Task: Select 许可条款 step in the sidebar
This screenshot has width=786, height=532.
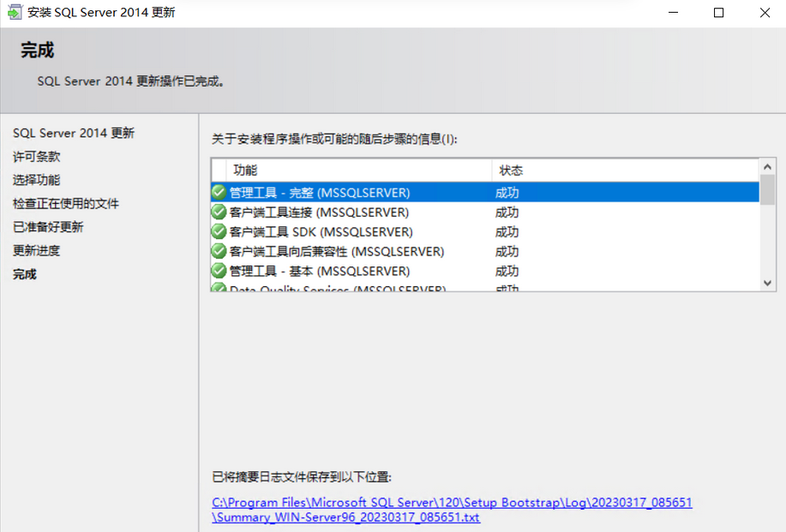Action: coord(37,157)
